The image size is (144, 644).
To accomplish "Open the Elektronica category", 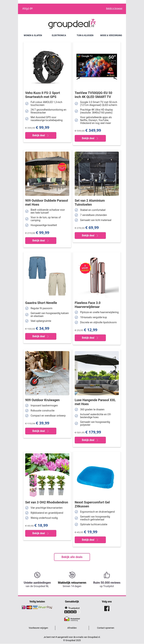I will 59,35.
